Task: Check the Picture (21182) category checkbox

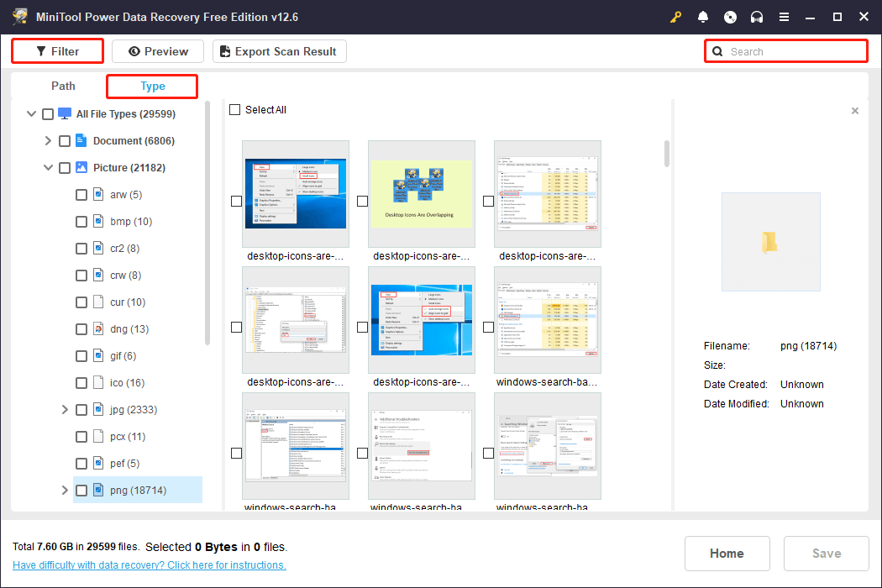Action: 65,167
